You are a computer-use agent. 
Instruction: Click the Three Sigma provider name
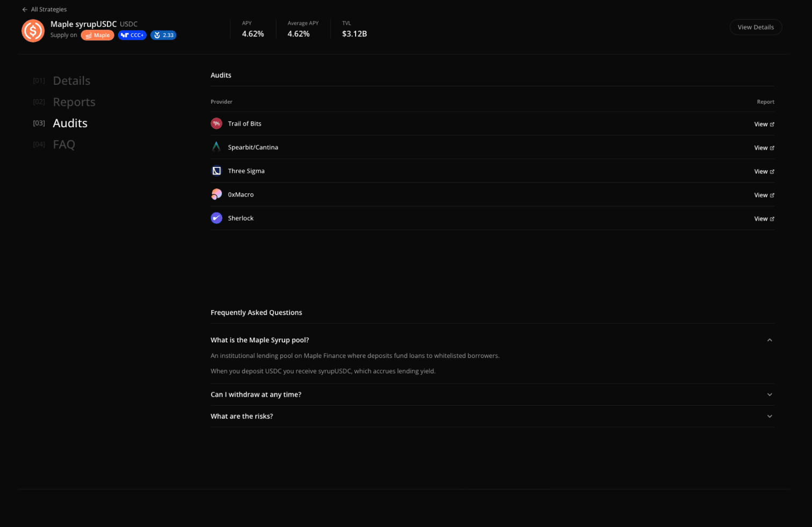(x=246, y=171)
